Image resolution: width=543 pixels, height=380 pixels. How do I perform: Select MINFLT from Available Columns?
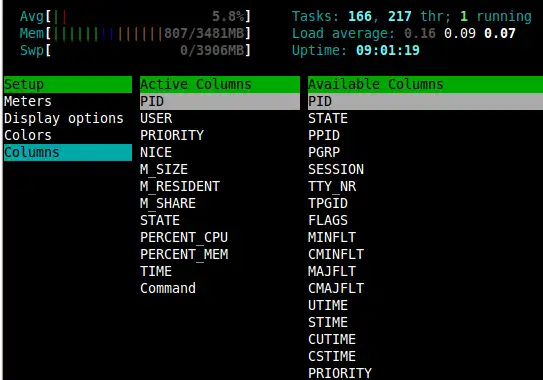click(332, 238)
